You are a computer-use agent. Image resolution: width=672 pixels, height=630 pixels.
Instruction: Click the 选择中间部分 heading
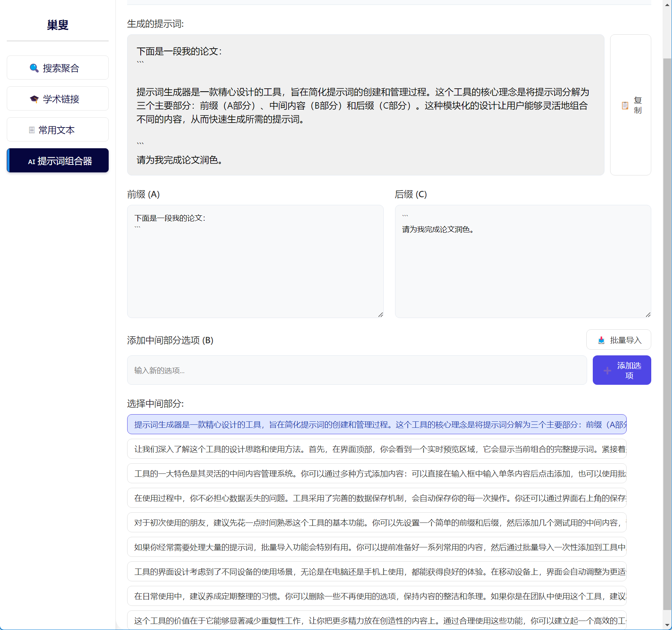click(x=155, y=404)
